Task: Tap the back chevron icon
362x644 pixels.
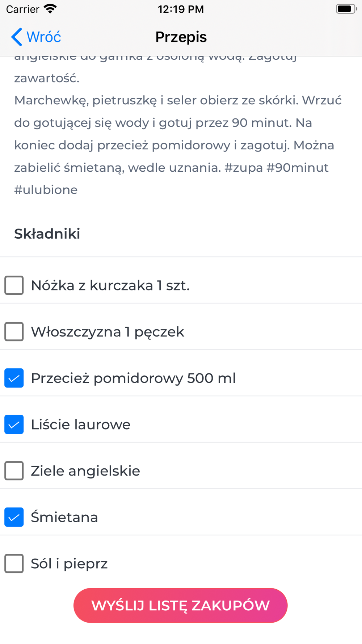Action: pyautogui.click(x=17, y=37)
